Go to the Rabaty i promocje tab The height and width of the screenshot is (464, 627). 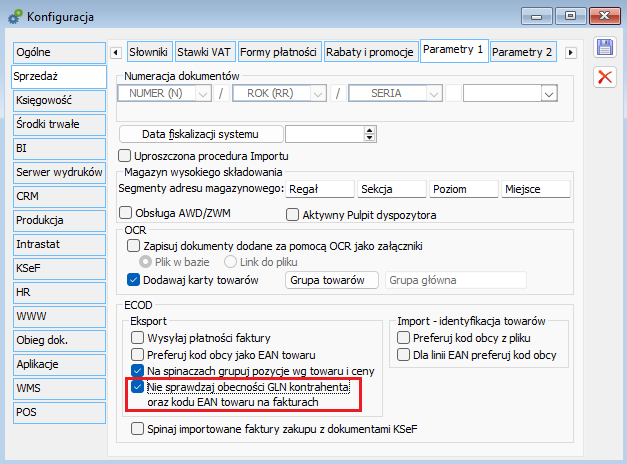pyautogui.click(x=371, y=52)
